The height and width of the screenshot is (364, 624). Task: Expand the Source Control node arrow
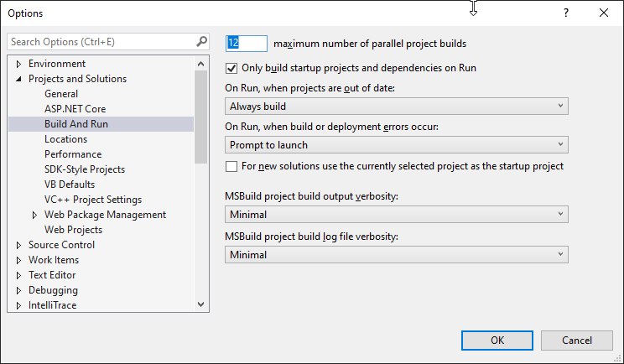pos(18,245)
